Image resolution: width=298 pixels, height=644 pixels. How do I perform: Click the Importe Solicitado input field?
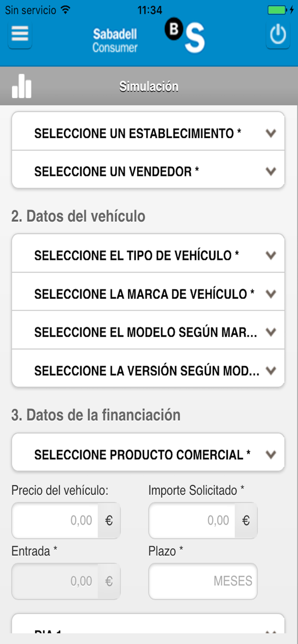tap(198, 520)
